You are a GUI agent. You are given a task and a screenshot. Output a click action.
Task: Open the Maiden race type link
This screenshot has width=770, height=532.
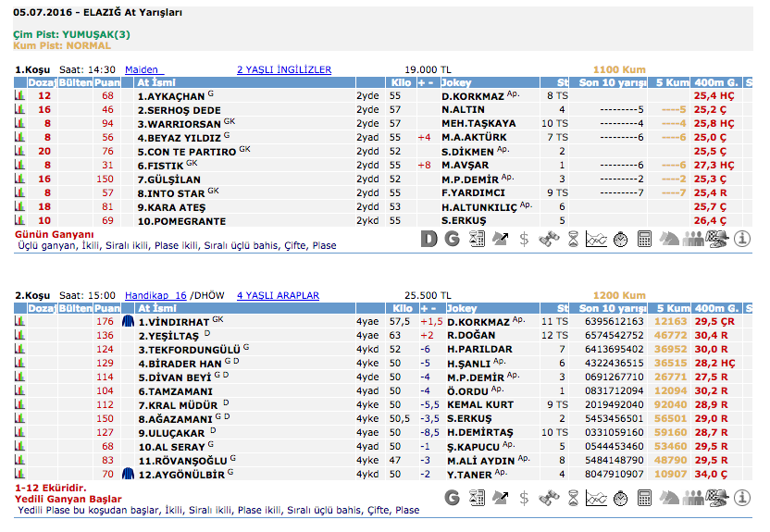coord(143,69)
